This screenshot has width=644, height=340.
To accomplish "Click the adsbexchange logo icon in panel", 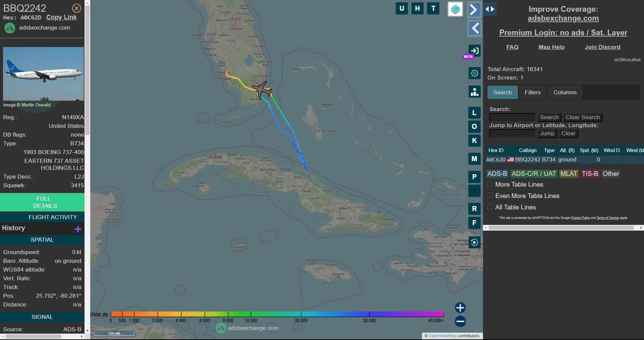I will (x=10, y=28).
